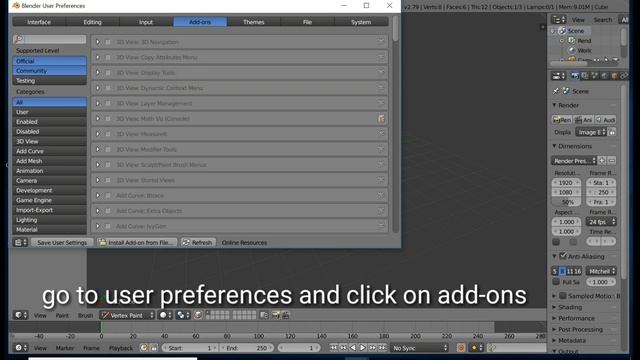The height and width of the screenshot is (360, 640).
Task: Open the No Sync dropdown in timeline
Action: coord(419,348)
